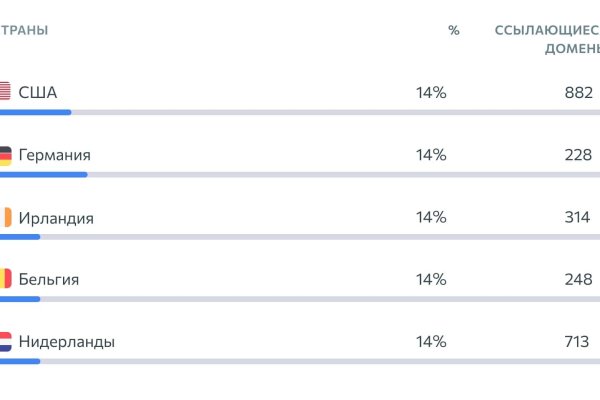
Task: Click the 882 referring domains value
Action: (x=578, y=93)
